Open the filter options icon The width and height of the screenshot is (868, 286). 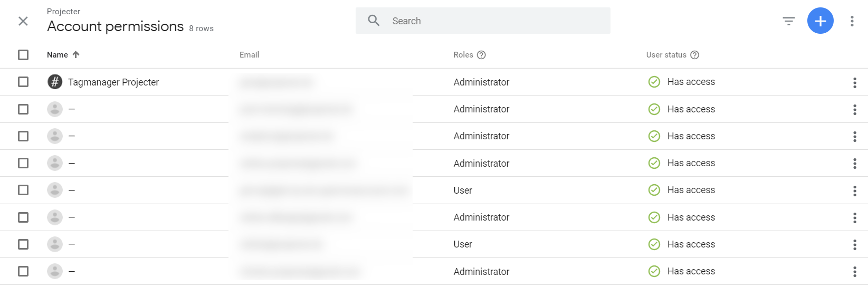[789, 21]
